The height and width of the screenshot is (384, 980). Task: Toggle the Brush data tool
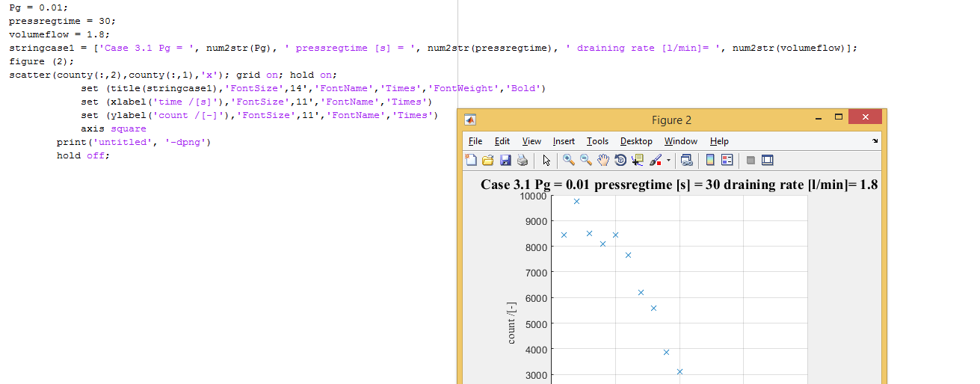655,160
